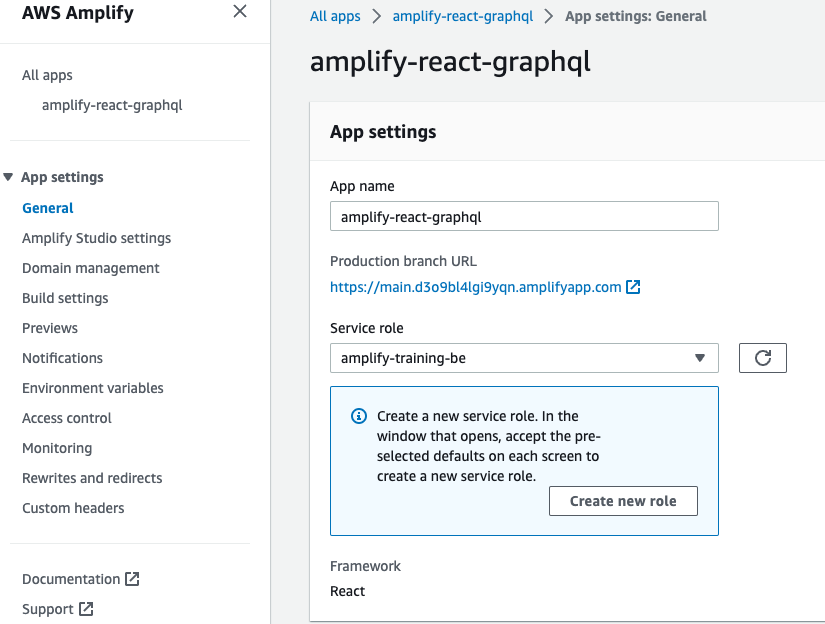The width and height of the screenshot is (825, 624).
Task: Click into the App name text field
Action: click(x=524, y=216)
